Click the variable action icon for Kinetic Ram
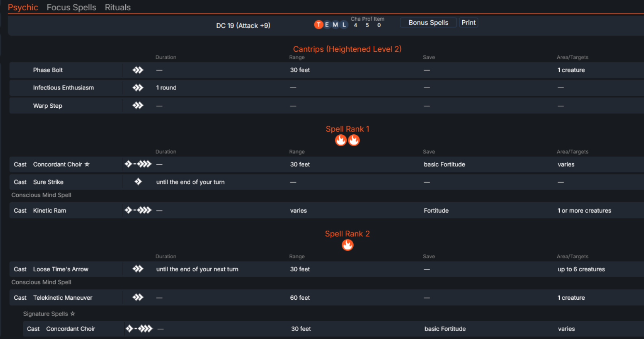The image size is (644, 339). (x=138, y=210)
